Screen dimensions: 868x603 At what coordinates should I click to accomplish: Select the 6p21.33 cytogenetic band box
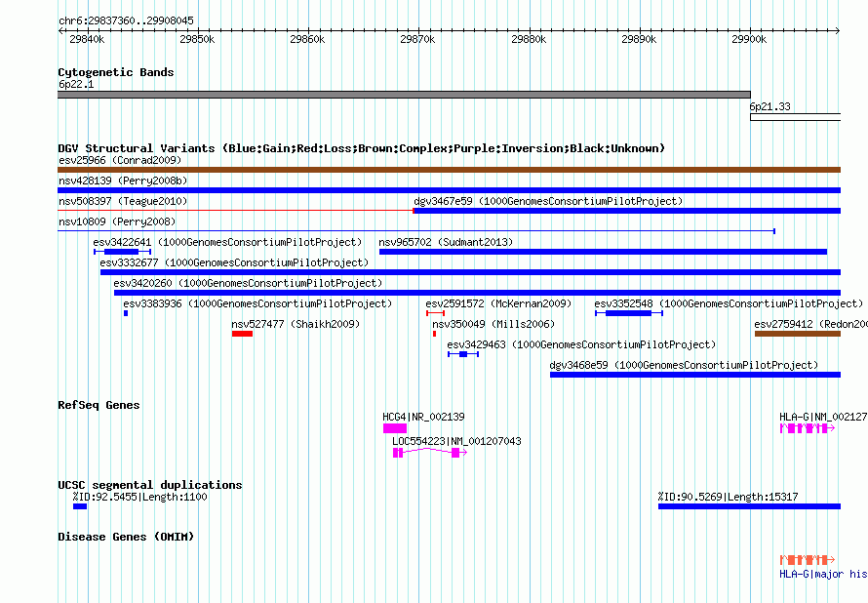pyautogui.click(x=796, y=117)
